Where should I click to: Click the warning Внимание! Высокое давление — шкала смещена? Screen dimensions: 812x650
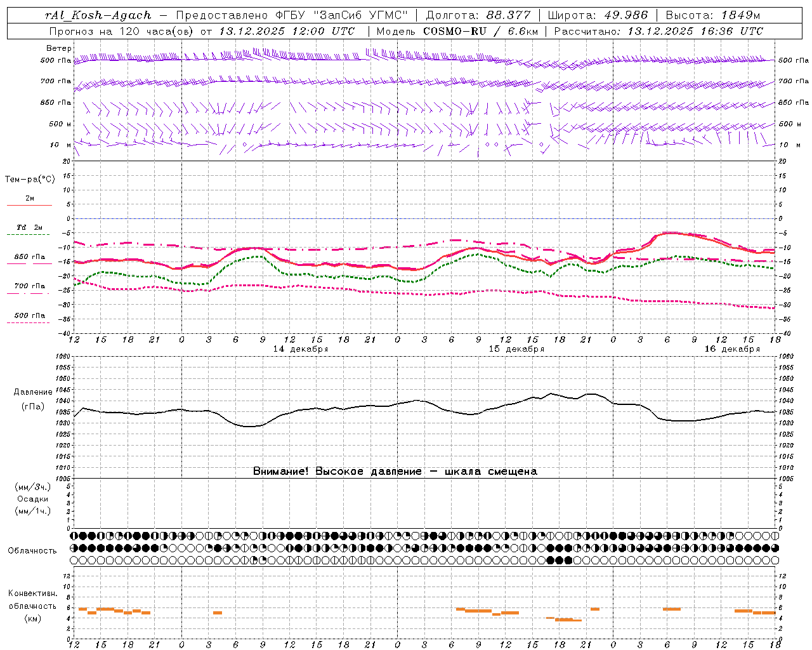click(x=395, y=471)
